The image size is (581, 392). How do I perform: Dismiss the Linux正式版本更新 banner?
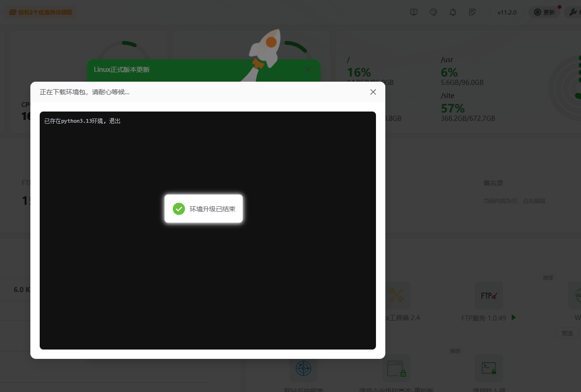coord(308,69)
